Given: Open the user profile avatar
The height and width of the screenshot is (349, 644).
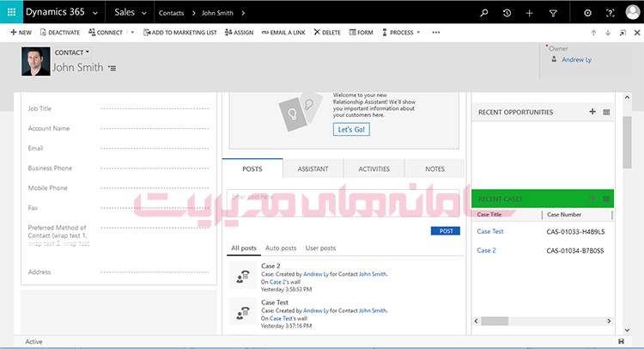Looking at the screenshot, I should (x=633, y=12).
